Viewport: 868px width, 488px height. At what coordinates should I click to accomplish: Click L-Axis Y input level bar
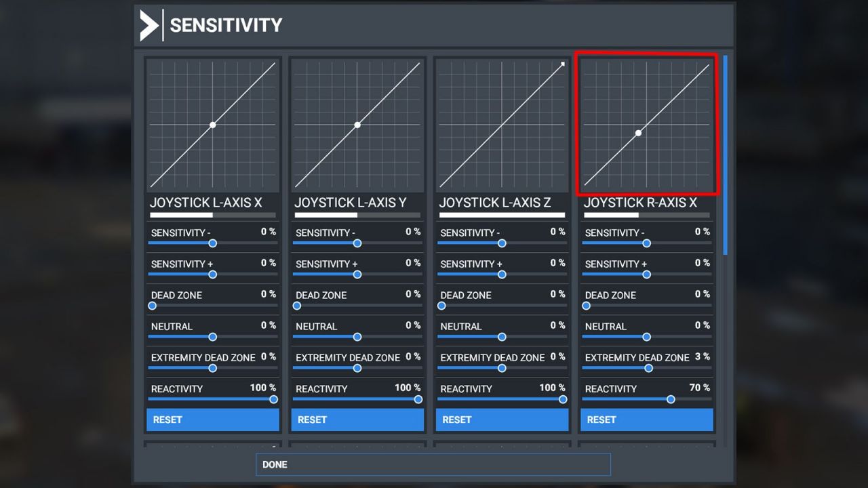click(x=357, y=216)
